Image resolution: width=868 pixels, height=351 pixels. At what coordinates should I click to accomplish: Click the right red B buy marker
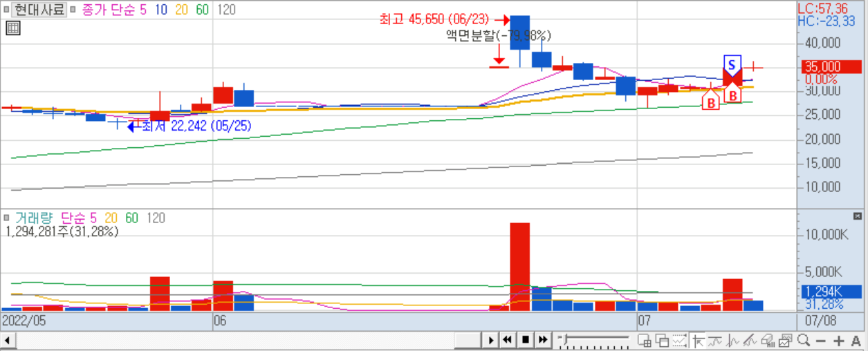(732, 94)
